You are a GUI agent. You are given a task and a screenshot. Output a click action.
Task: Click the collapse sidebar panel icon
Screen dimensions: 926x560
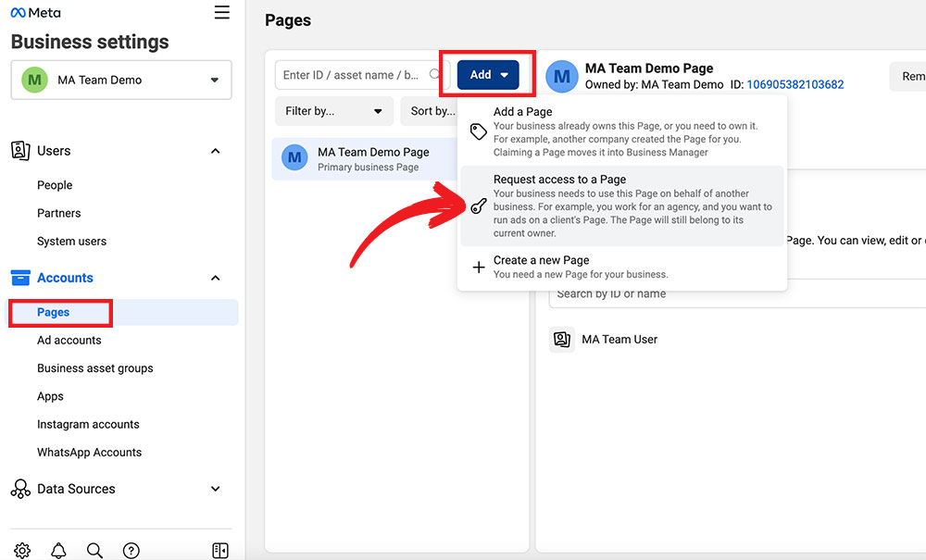219,551
